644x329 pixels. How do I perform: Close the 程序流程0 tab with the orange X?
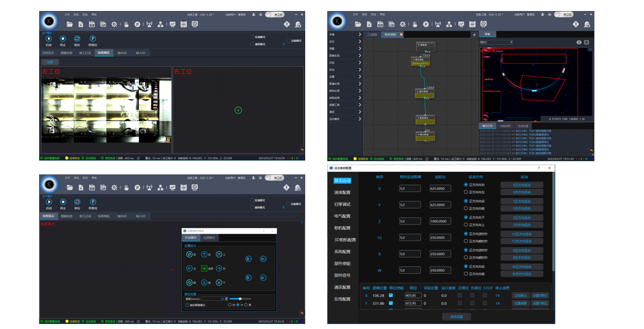pyautogui.click(x=401, y=35)
